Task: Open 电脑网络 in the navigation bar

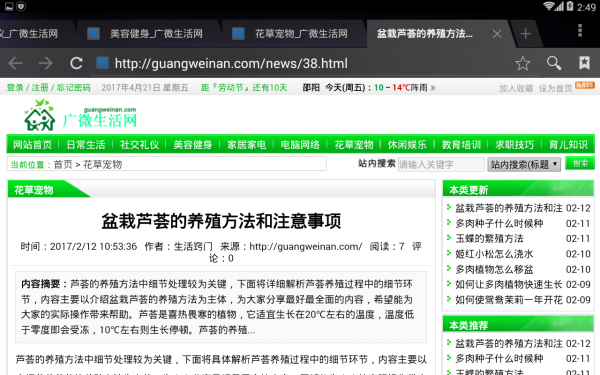Action: [x=300, y=145]
